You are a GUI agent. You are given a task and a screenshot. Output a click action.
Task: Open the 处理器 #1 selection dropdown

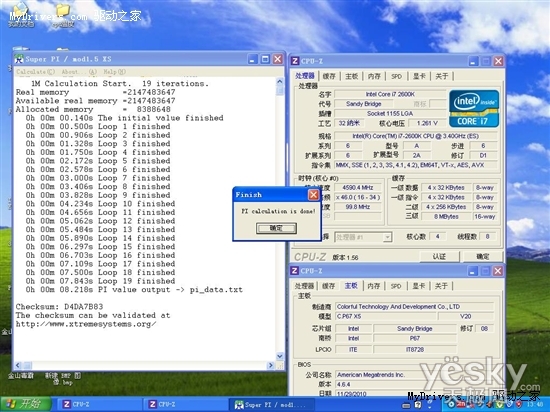pos(387,237)
